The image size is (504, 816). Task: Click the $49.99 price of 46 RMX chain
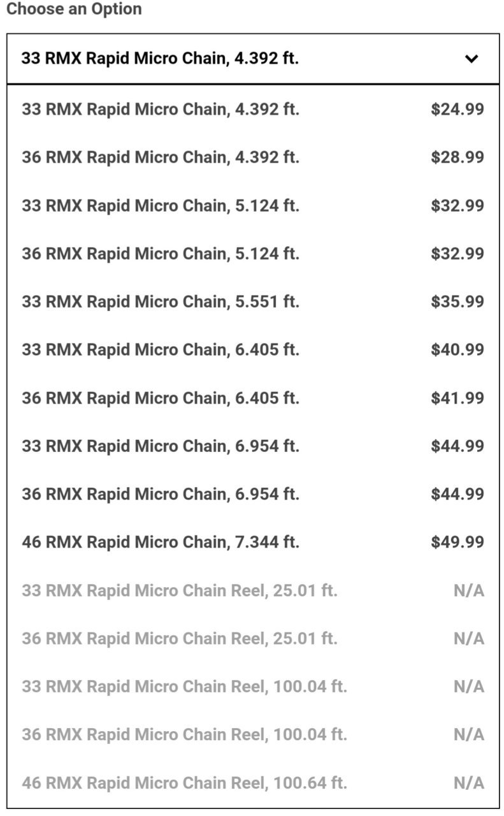tap(457, 542)
